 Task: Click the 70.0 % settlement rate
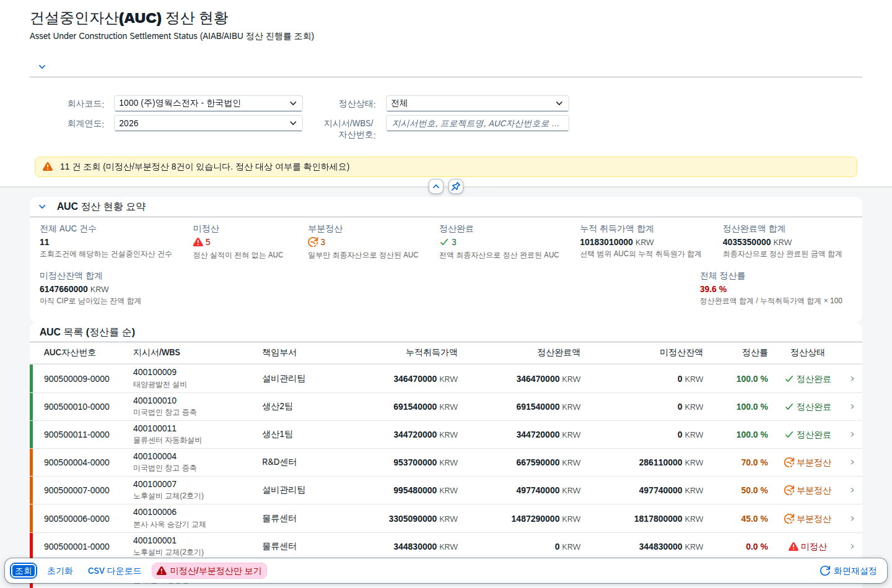(754, 462)
